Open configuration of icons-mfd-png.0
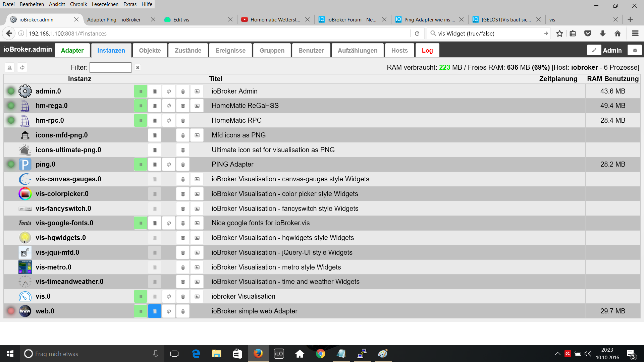 (155, 135)
